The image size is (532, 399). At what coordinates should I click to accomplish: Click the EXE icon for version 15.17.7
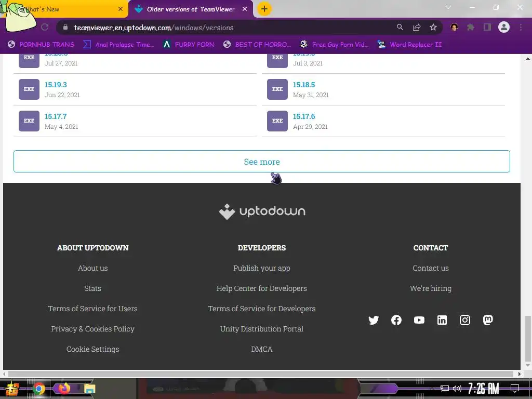click(x=29, y=121)
